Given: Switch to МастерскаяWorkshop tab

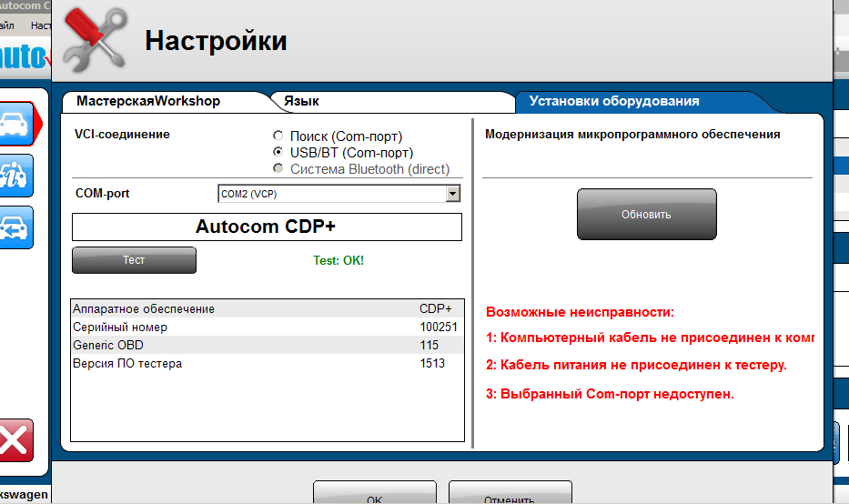Looking at the screenshot, I should point(148,101).
